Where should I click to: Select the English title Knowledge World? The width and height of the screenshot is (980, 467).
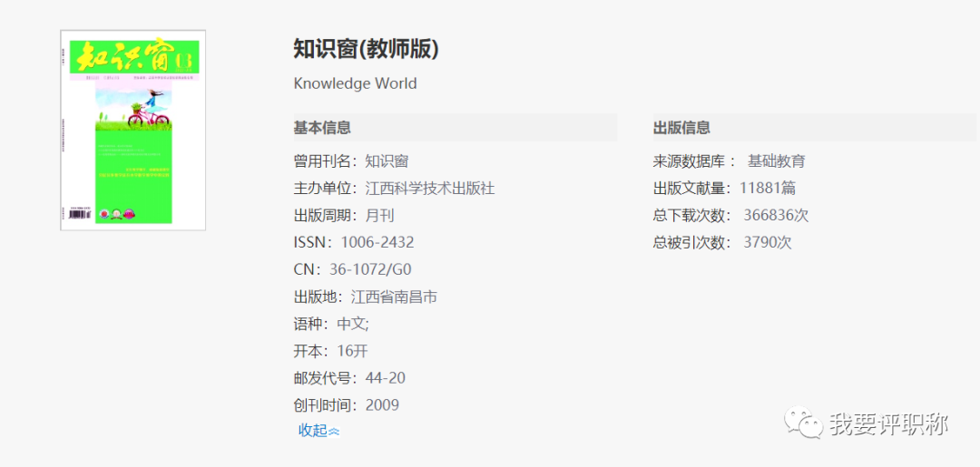(355, 83)
